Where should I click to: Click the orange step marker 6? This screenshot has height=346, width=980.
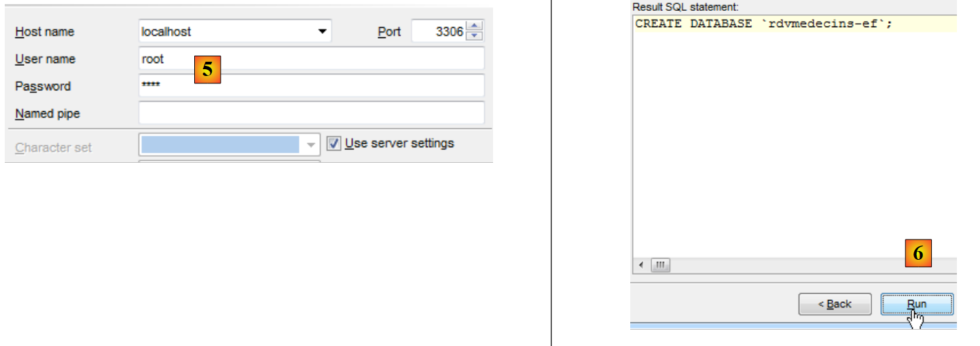coord(918,254)
